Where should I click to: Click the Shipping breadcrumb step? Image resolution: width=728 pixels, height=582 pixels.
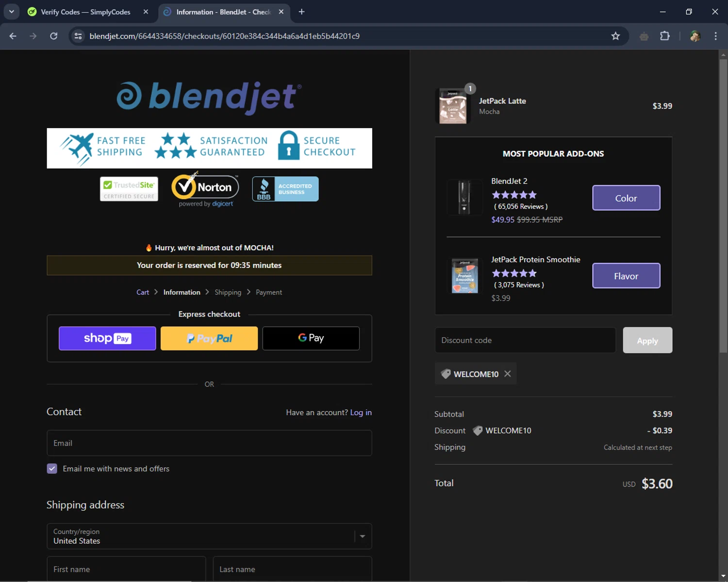click(x=228, y=292)
